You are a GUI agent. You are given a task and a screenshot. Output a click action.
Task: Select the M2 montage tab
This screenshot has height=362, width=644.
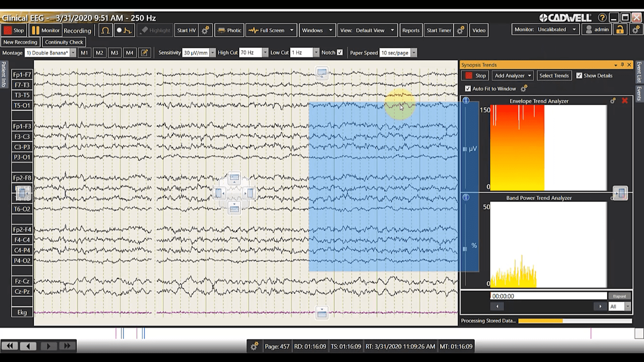(99, 53)
